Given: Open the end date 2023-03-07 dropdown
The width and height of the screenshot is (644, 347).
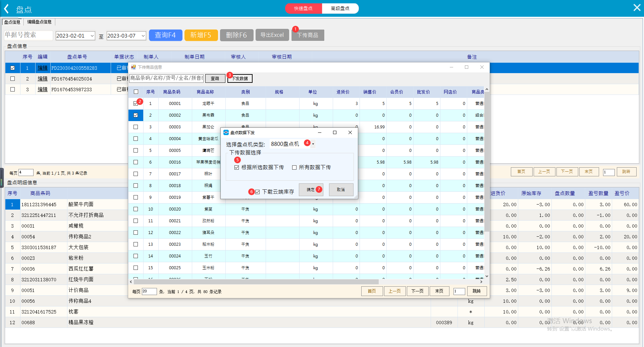Looking at the screenshot, I should (143, 36).
